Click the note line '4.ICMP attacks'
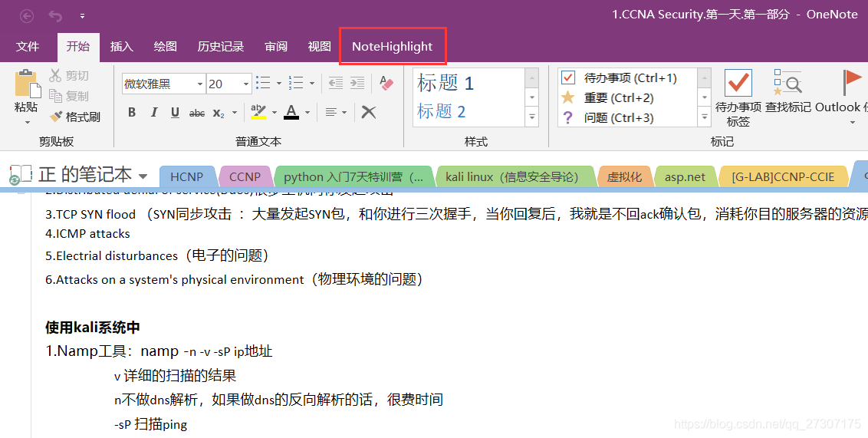This screenshot has height=438, width=868. 87,234
